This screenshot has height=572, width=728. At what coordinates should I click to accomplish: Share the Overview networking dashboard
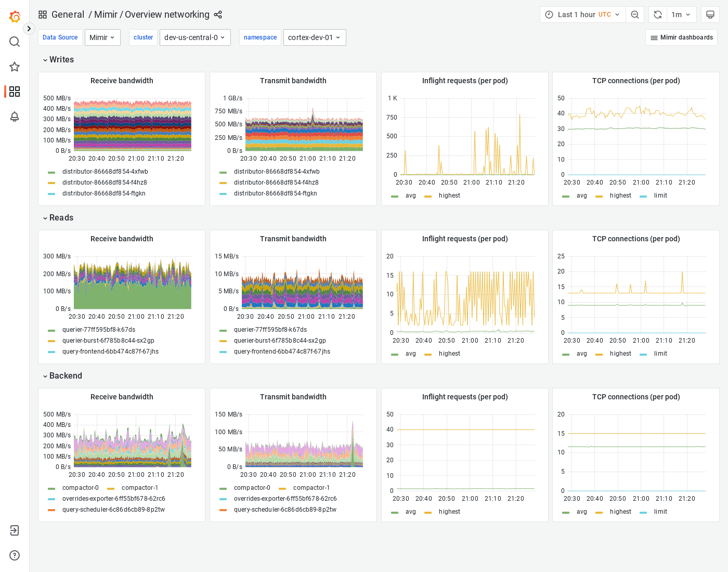point(218,15)
